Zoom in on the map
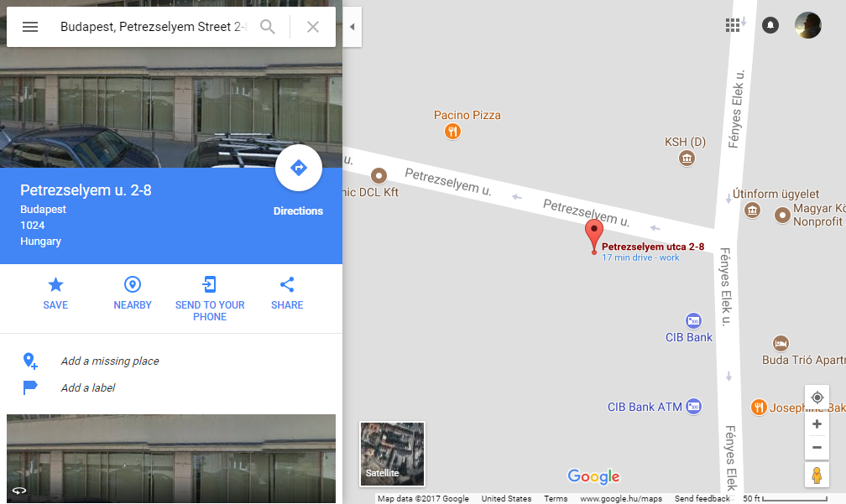Screen dimensions: 846x504 click(x=817, y=424)
